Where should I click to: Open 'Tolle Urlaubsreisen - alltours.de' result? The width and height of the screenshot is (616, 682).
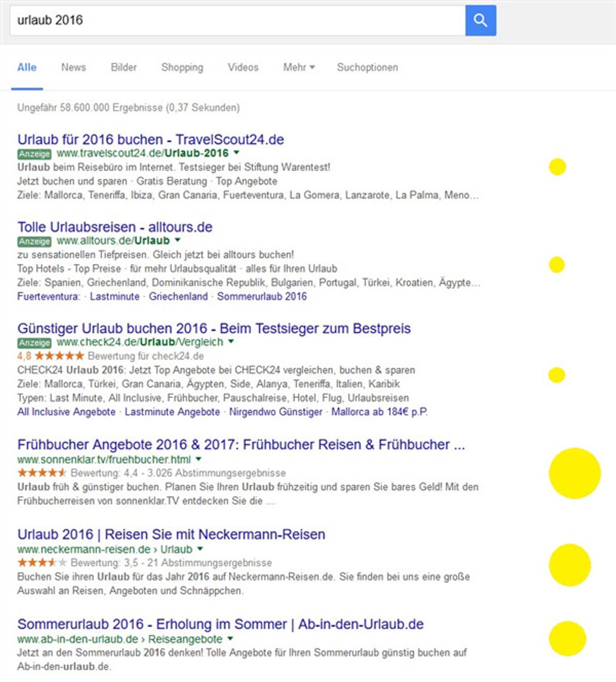click(x=115, y=227)
